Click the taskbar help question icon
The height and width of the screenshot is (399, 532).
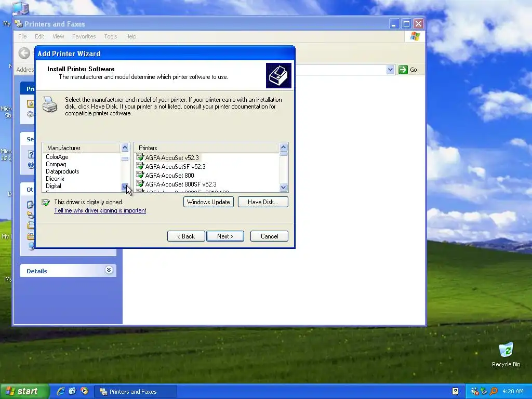455,392
